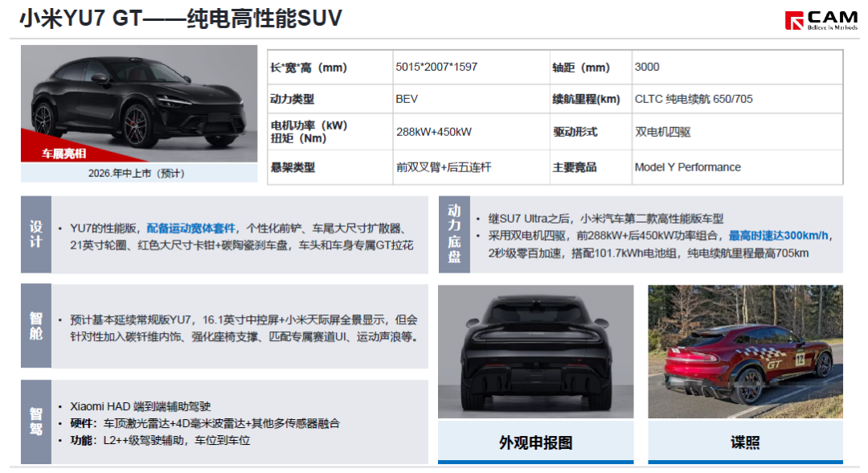The width and height of the screenshot is (868, 473).
Task: Open the black YU7 GT front photo
Action: [139, 103]
